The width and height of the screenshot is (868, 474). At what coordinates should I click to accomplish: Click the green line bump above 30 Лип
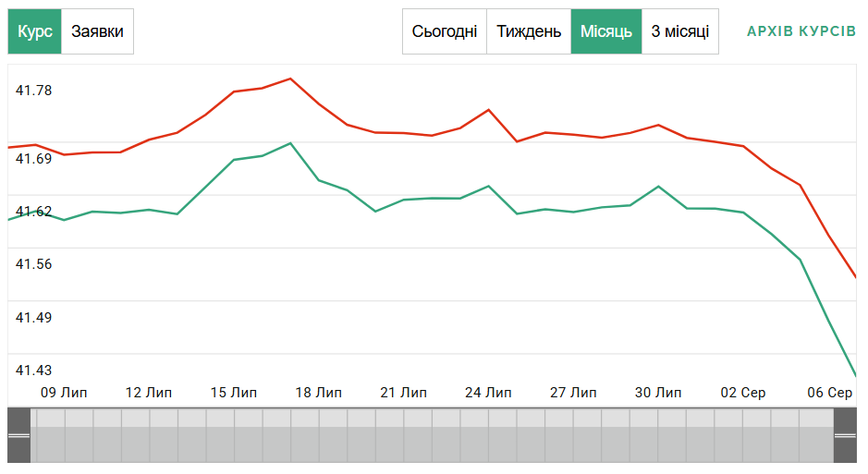[658, 186]
